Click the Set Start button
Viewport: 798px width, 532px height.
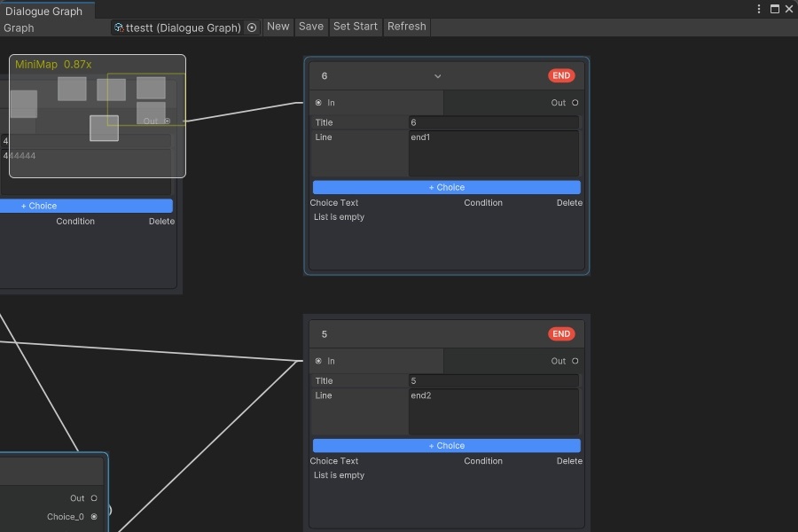[355, 27]
